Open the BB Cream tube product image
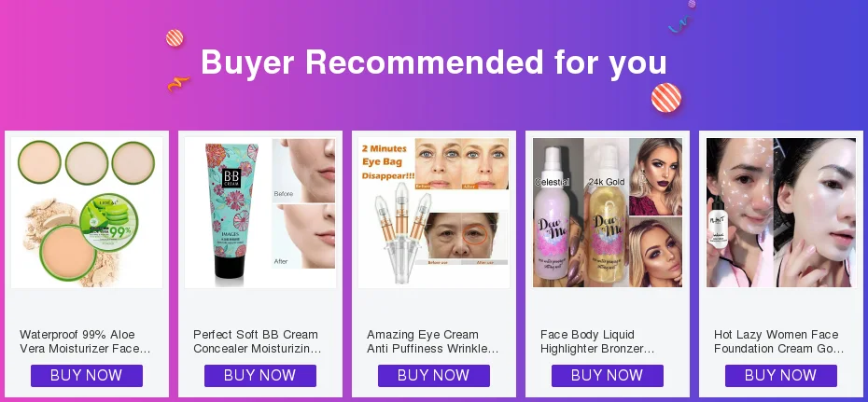Viewport: 868px width, 402px height. coord(260,213)
